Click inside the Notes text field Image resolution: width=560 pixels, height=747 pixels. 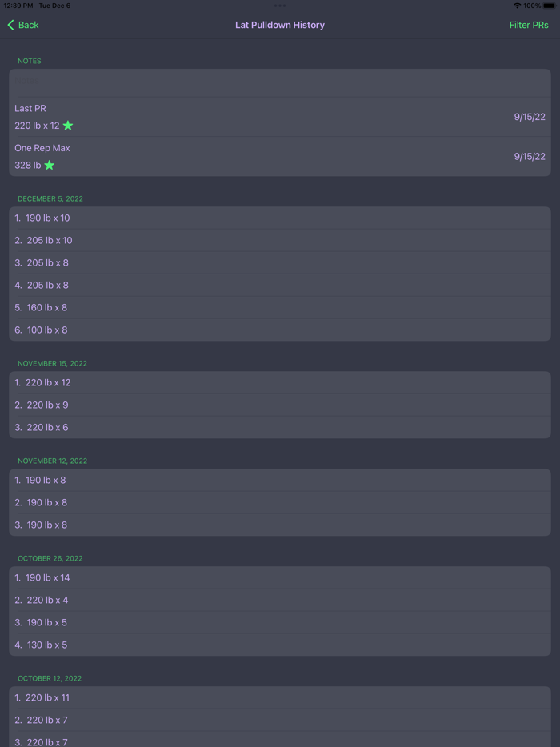click(280, 81)
